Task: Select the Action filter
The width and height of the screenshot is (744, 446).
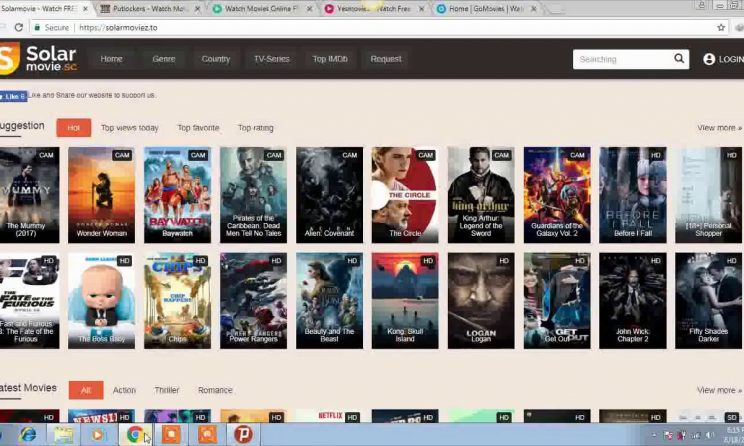Action: 124,390
